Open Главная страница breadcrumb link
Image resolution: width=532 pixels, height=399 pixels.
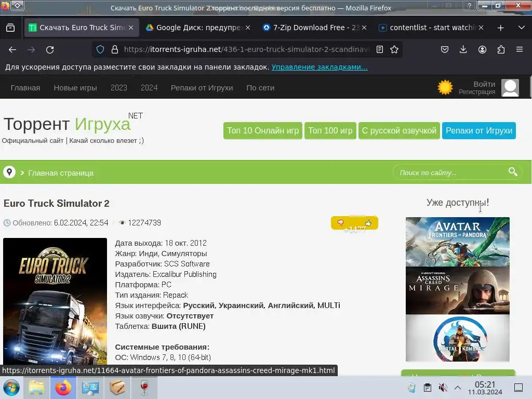61,173
